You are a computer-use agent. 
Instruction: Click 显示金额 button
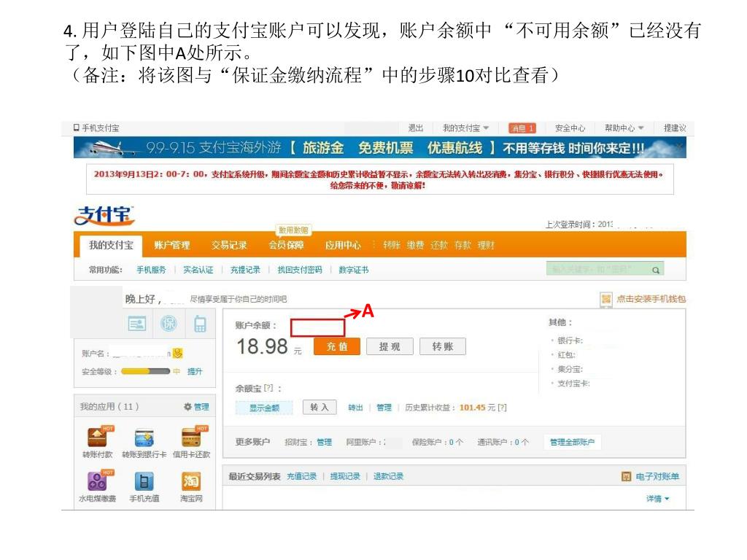pos(264,408)
